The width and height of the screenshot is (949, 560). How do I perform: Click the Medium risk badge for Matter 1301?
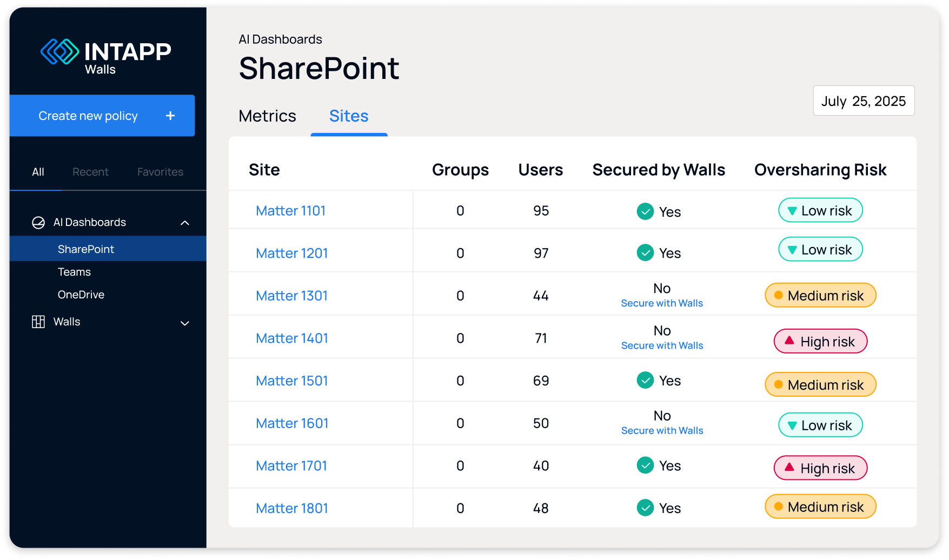coord(820,296)
